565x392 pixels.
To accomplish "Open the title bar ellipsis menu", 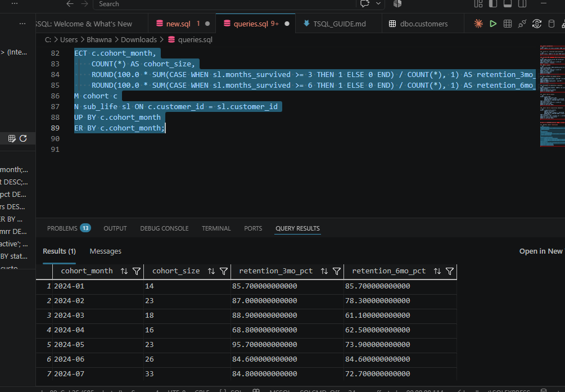I will (15, 3).
